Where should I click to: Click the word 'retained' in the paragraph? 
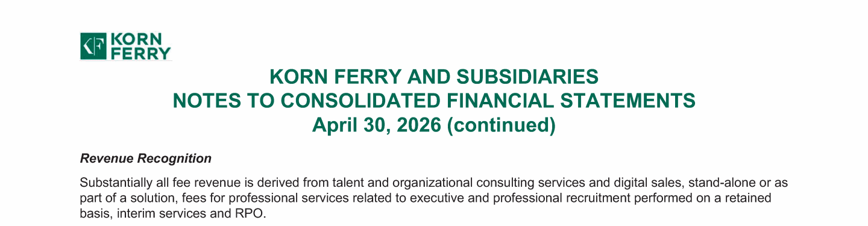(751, 198)
